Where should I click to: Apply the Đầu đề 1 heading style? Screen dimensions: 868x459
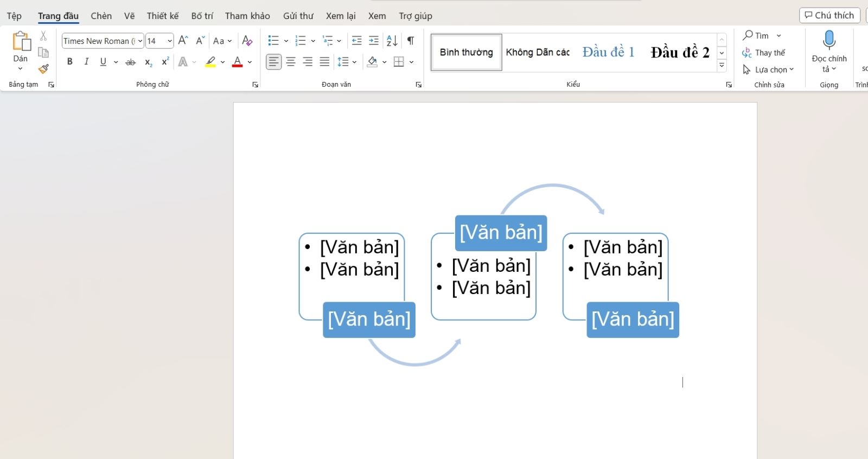click(608, 52)
